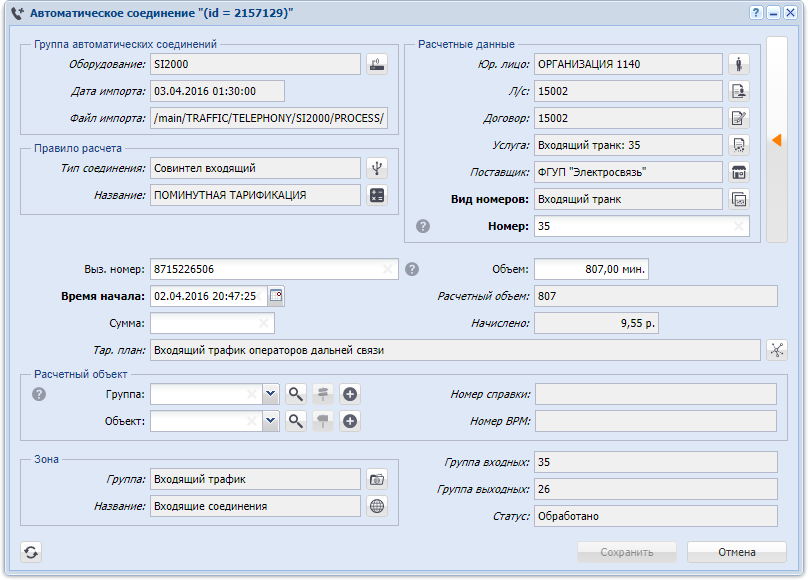The image size is (808, 580).
Task: Click the Время начала label
Action: [103, 296]
